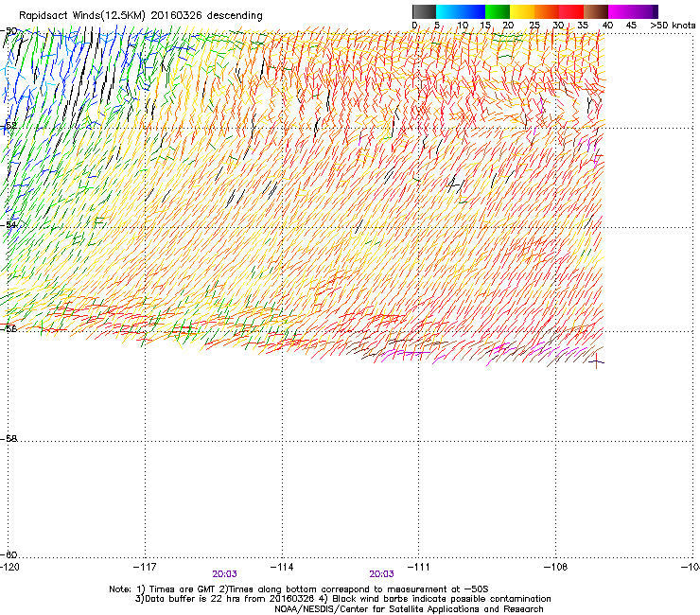Select the -52 latitude axis label
The image size is (700, 615).
tap(9, 126)
